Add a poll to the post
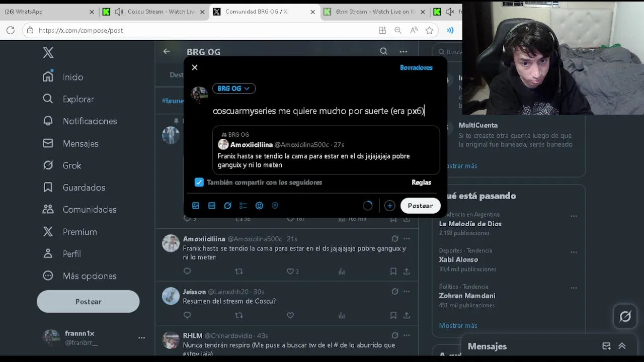Image resolution: width=644 pixels, height=362 pixels. [244, 206]
